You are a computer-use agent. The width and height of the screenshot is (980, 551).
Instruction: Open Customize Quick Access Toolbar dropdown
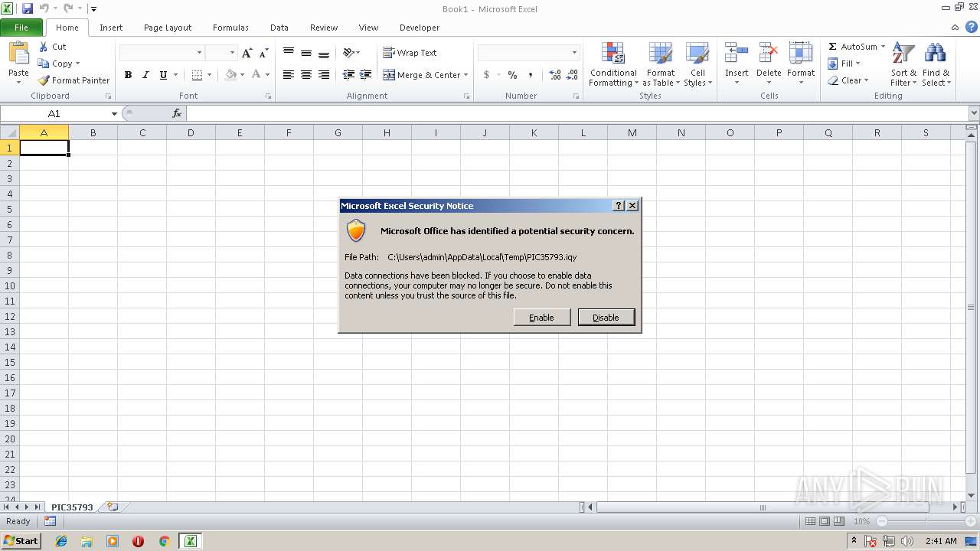pyautogui.click(x=93, y=9)
